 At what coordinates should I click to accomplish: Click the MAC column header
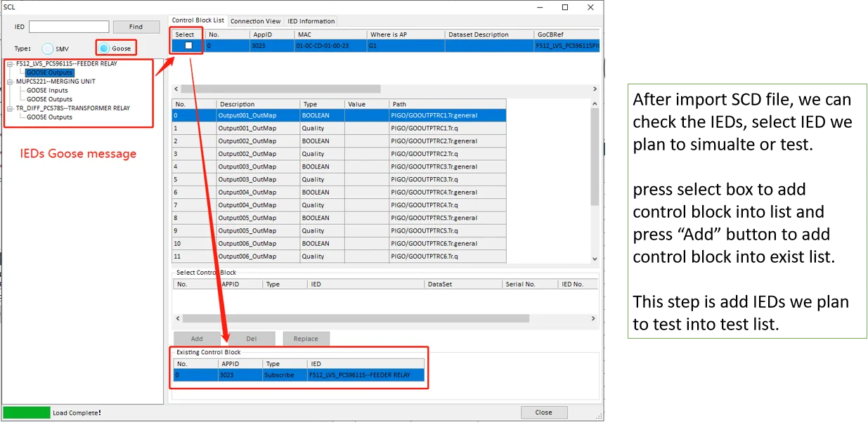point(331,34)
